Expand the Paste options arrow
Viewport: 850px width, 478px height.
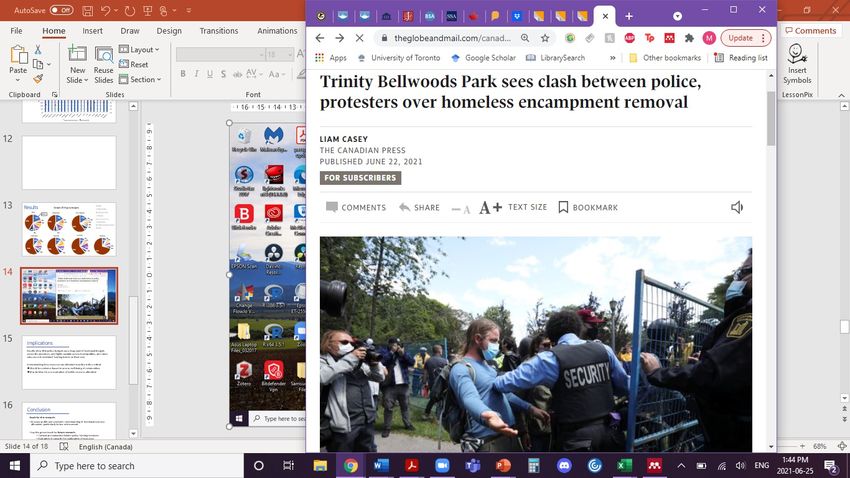pos(17,80)
